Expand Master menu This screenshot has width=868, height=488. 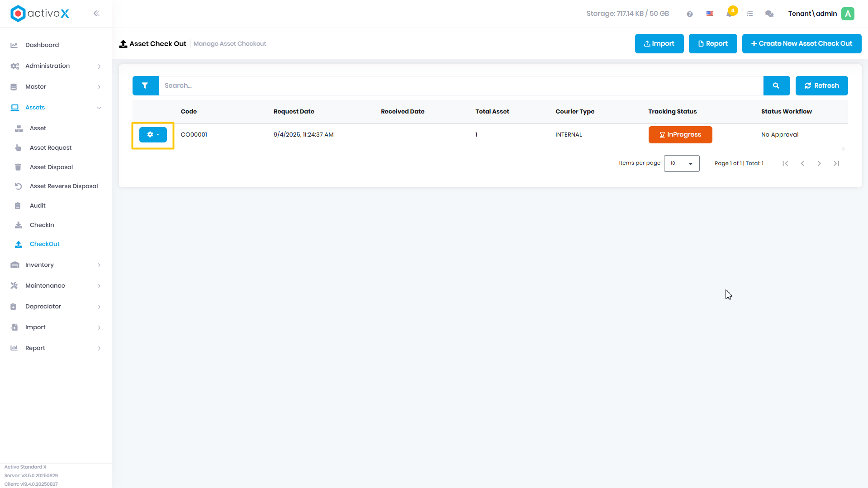point(56,87)
